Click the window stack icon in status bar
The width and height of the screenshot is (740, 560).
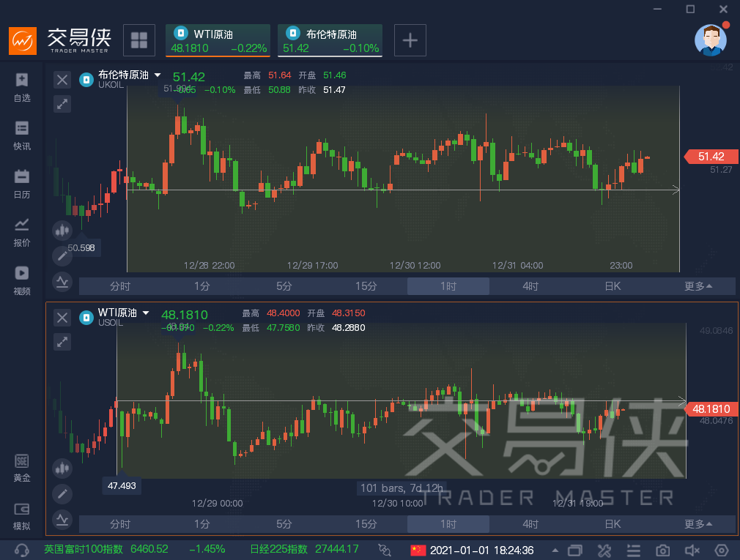tap(575, 550)
